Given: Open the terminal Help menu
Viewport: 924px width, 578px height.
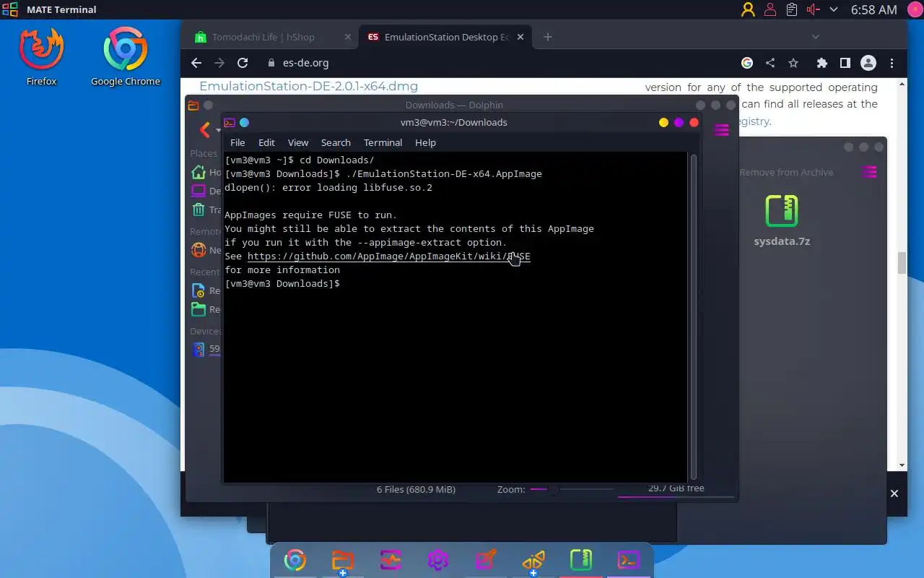Looking at the screenshot, I should [x=425, y=142].
